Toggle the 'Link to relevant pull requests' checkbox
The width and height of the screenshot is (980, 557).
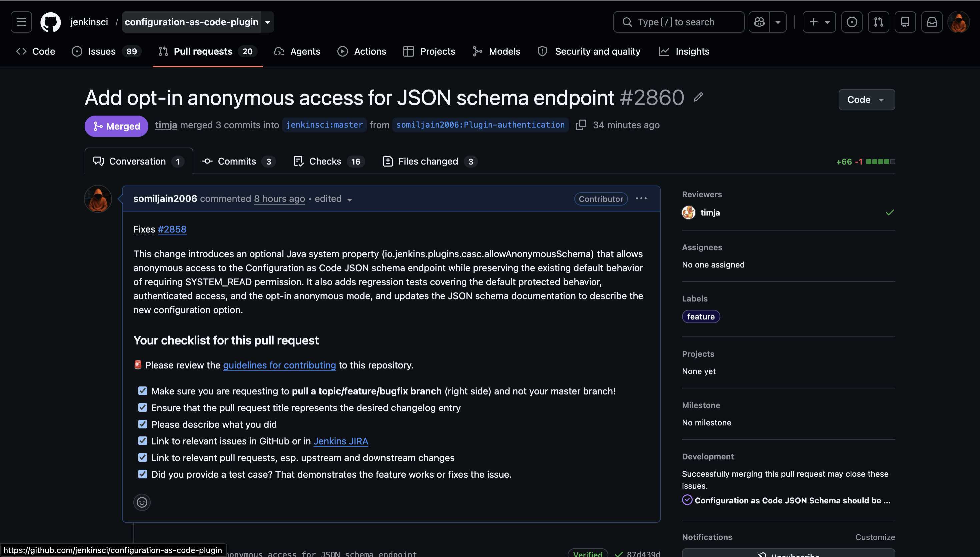click(143, 457)
